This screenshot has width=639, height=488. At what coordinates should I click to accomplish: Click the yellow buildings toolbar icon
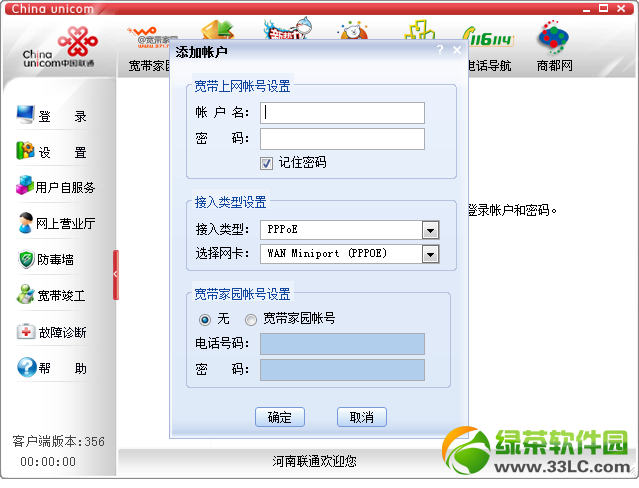point(420,30)
